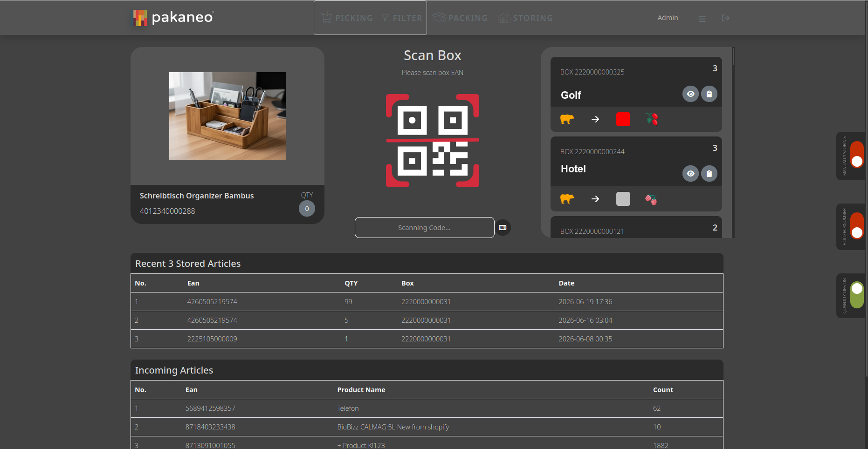Click EAN 4260505219574 in stored row 1
The width and height of the screenshot is (868, 449).
point(212,302)
